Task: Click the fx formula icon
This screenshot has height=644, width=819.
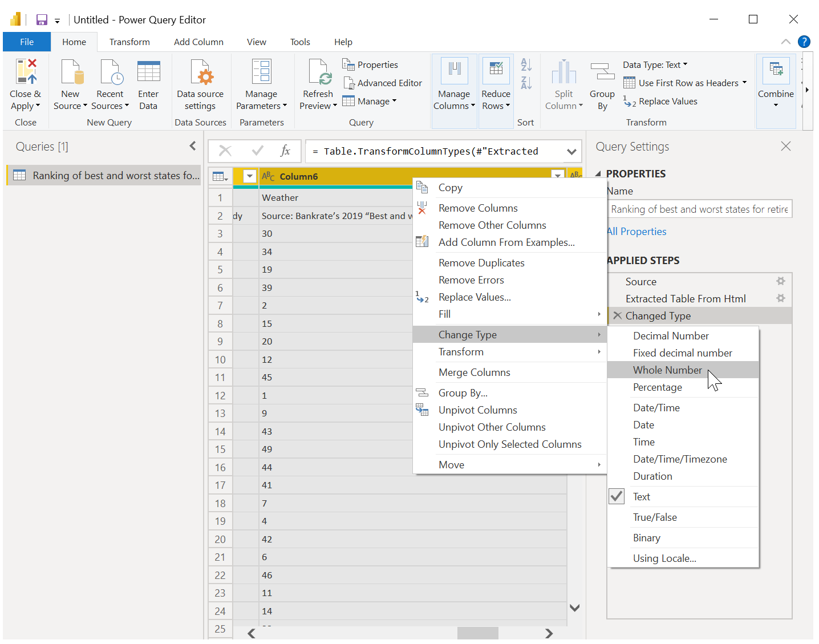Action: pos(285,151)
